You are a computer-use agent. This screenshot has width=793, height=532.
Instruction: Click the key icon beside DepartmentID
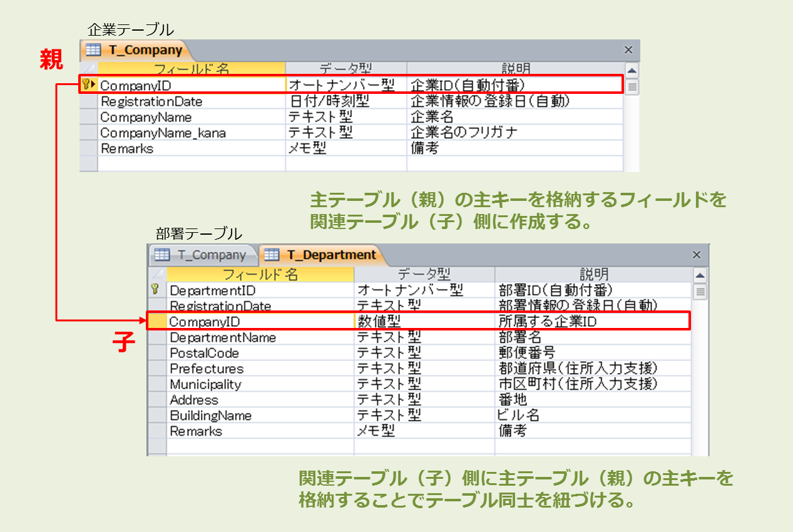tap(155, 290)
